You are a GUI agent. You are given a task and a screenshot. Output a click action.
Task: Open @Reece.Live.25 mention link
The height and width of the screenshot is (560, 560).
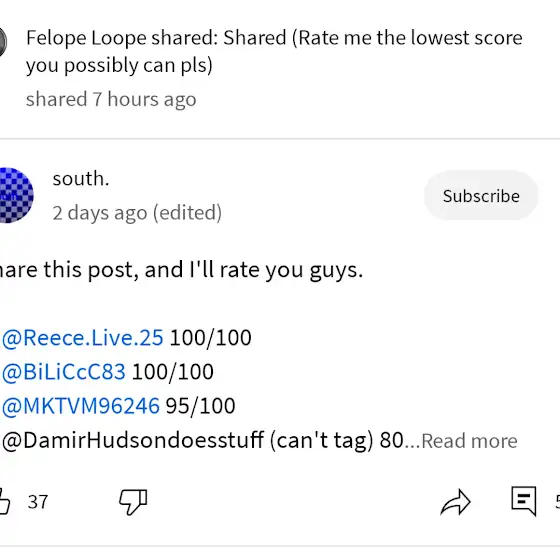tap(82, 338)
